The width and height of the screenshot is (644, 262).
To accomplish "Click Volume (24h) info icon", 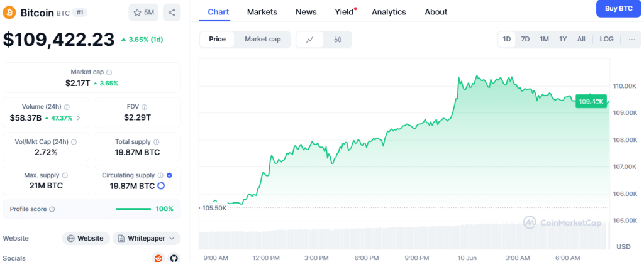I will [67, 107].
